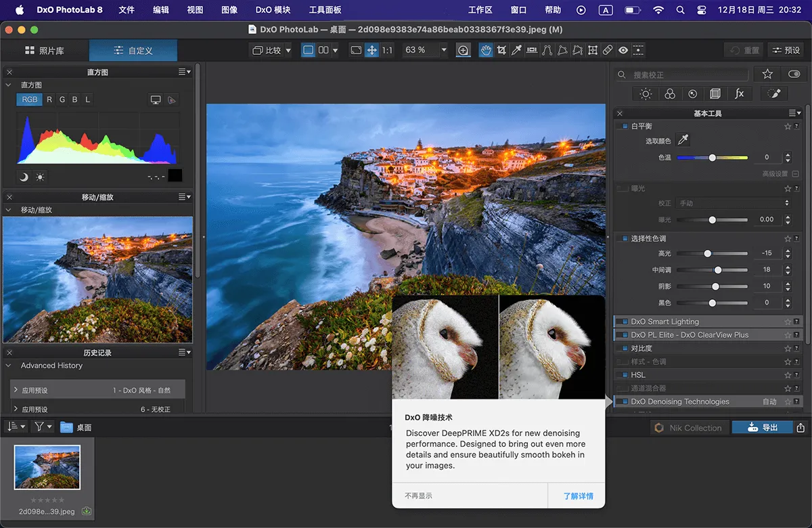Screen dimensions: 812x528
Task: Open the DxO 模块 menu
Action: coord(273,10)
